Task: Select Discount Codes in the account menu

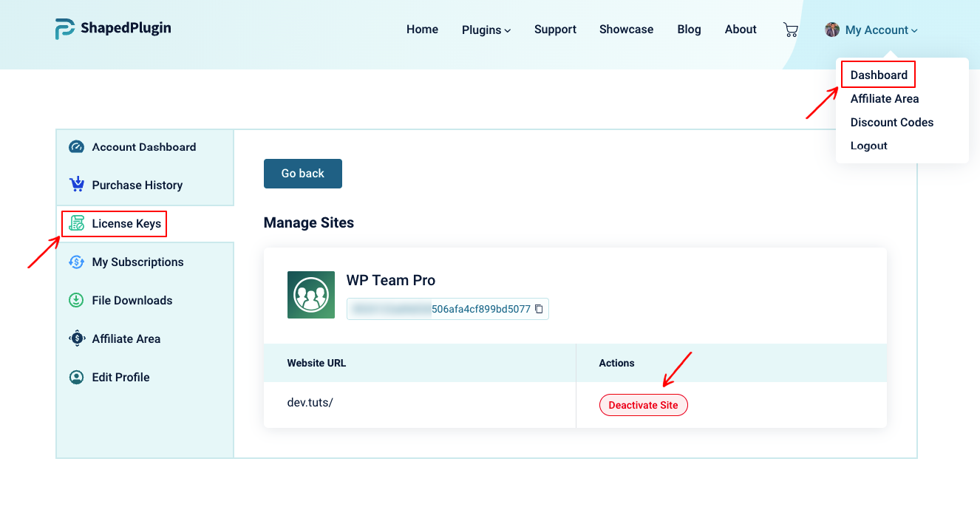Action: click(x=892, y=122)
